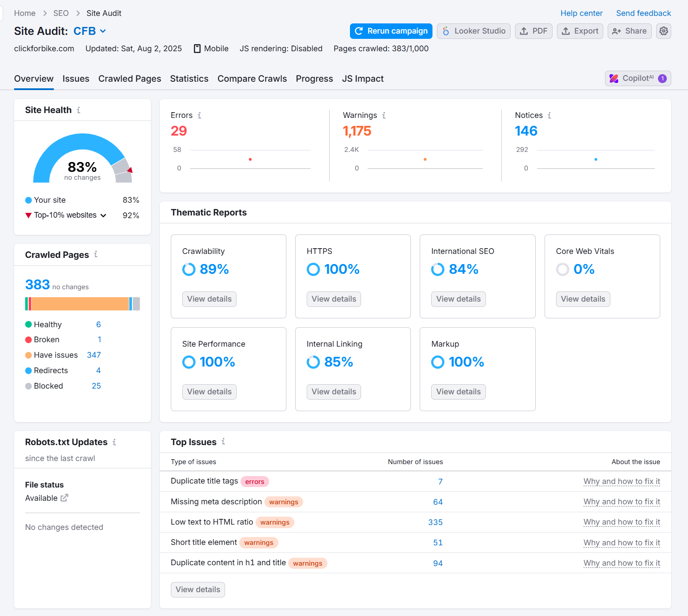
Task: Click the Warnings count 1,175
Action: tap(357, 131)
